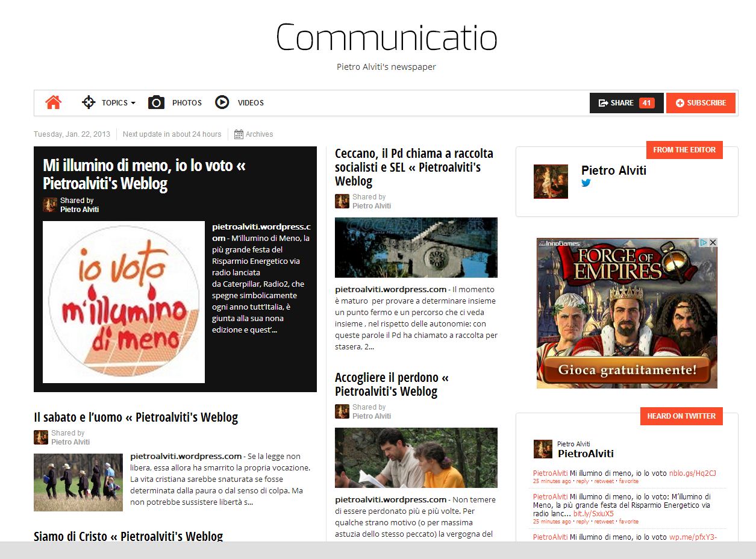Expand the Topics dropdown menu
Image resolution: width=756 pixels, height=559 pixels.
point(118,103)
